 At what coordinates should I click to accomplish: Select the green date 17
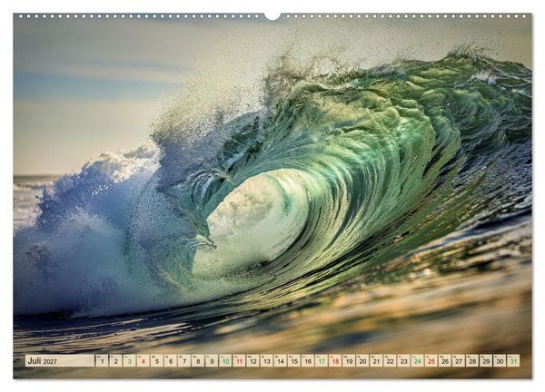tap(322, 361)
